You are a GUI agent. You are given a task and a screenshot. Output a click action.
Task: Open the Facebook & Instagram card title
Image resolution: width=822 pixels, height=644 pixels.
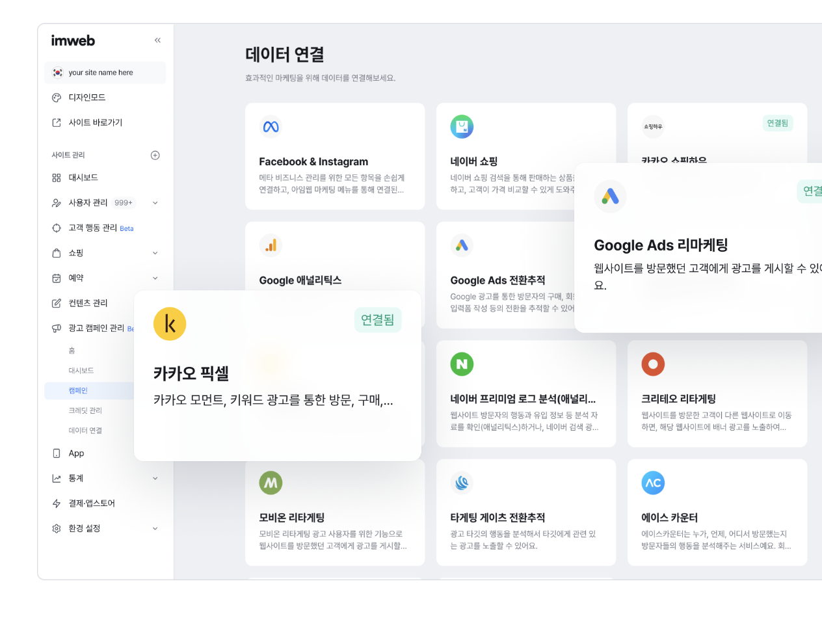click(313, 162)
